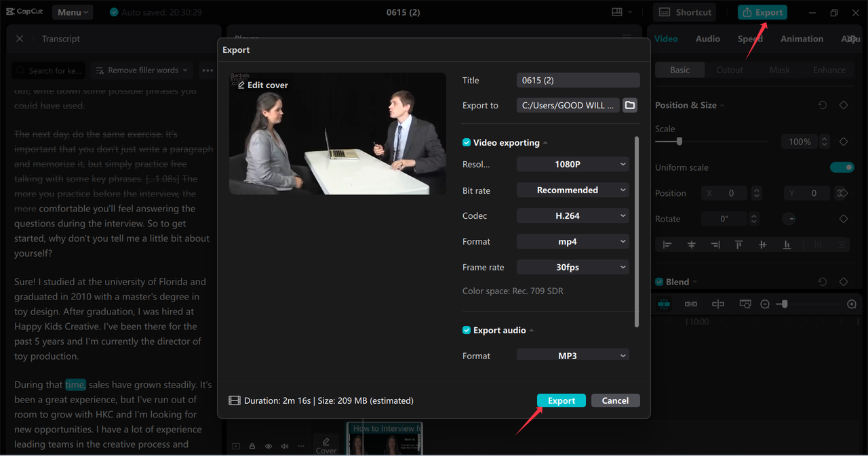Click Remove filler words button
Screen dimensions: 868x456
pyautogui.click(x=141, y=70)
